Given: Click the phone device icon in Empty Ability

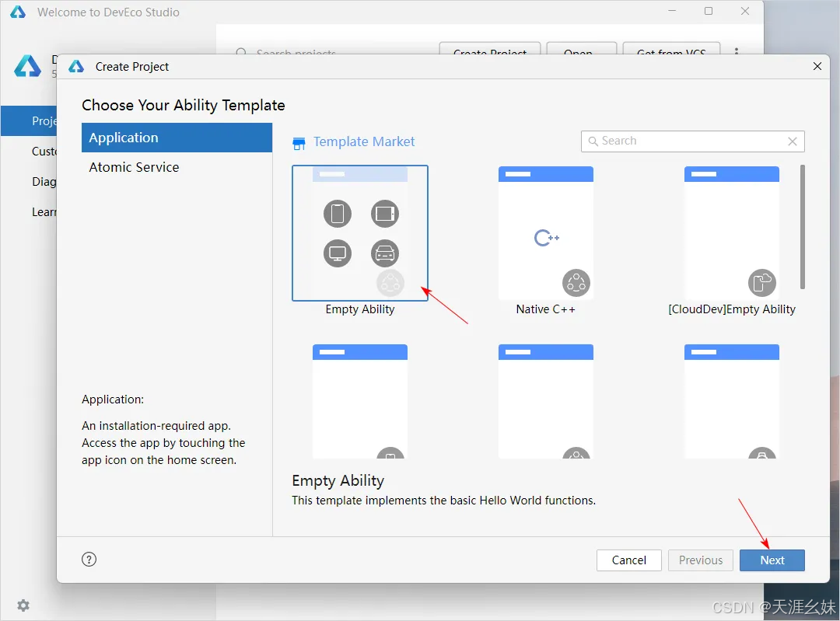Looking at the screenshot, I should (338, 214).
